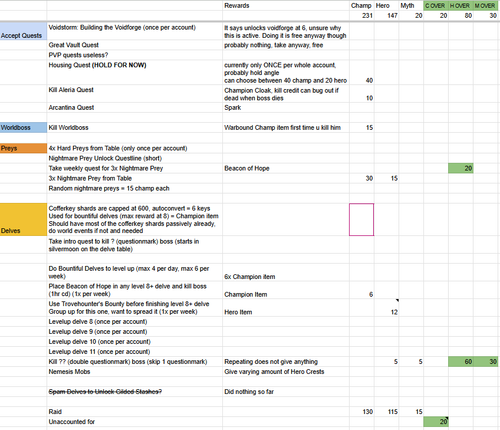Select the green cell 20 in Beacon of Hope row
This screenshot has width=500, height=430.
[461, 168]
